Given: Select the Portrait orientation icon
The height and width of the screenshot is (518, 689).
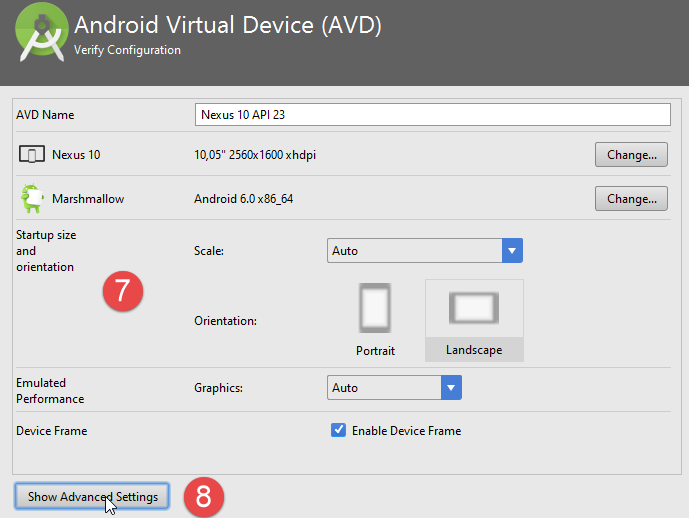Looking at the screenshot, I should 375,309.
